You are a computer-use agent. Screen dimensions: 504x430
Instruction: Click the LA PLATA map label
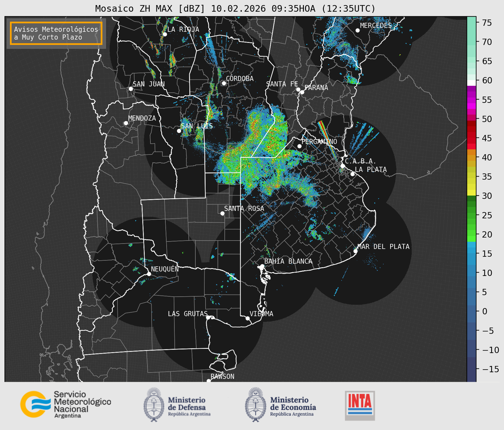click(x=371, y=170)
